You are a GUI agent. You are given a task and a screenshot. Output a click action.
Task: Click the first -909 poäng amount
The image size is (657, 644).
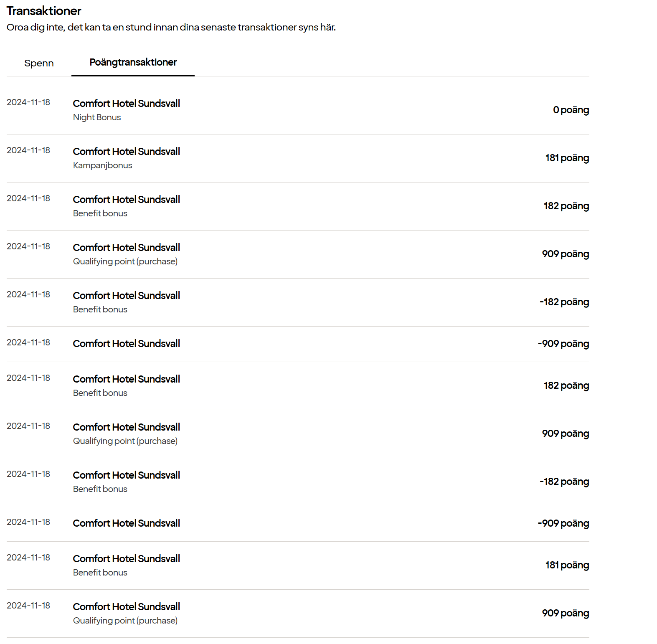point(563,344)
